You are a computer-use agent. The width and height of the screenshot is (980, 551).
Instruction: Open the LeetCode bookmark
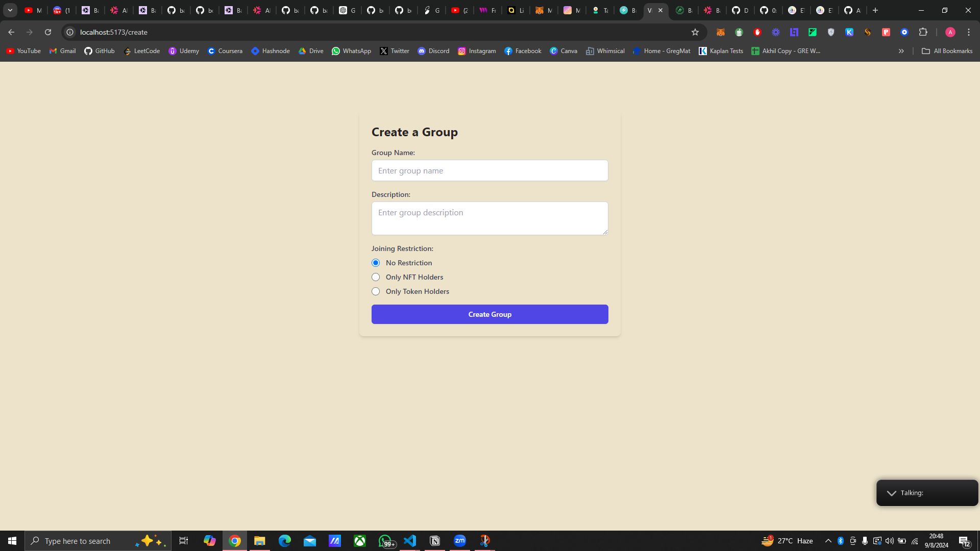coord(142,51)
